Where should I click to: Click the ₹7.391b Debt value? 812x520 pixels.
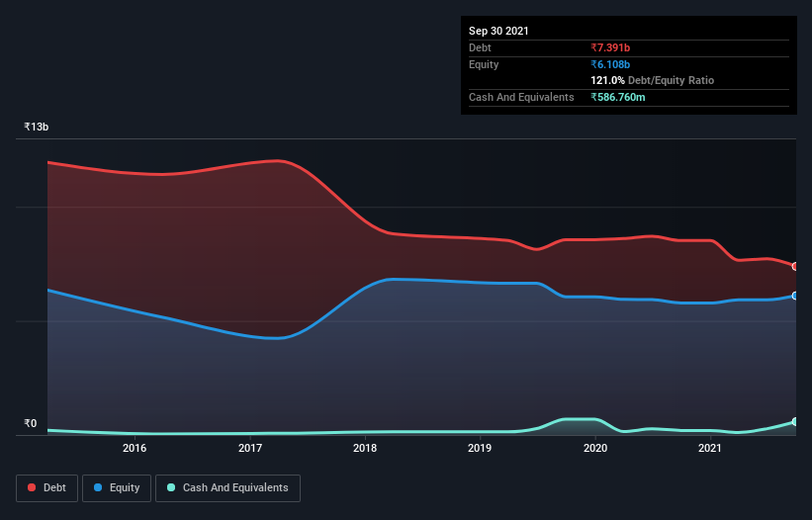[610, 47]
